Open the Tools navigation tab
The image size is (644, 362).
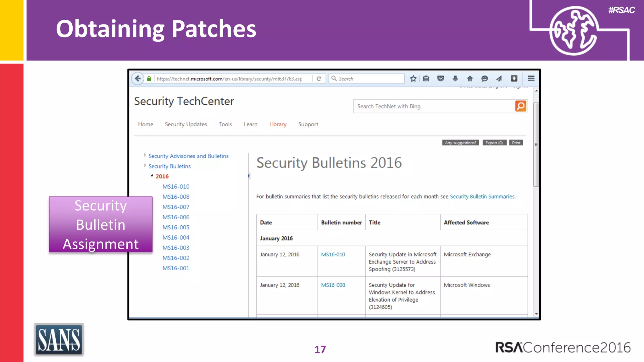(225, 124)
